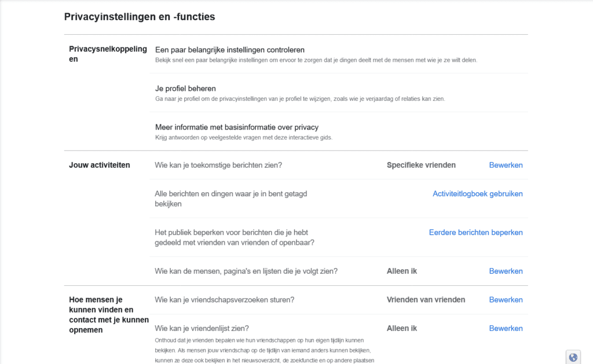The width and height of the screenshot is (593, 364).
Task: Select 'Alleen ik' value for vriendenlijst
Action: [x=402, y=329]
